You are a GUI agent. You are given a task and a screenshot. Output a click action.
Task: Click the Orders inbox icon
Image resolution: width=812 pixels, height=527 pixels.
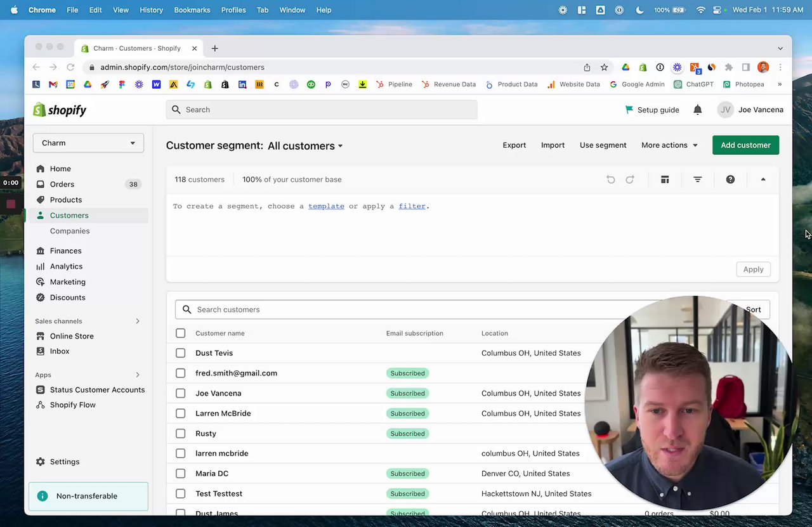tap(41, 184)
